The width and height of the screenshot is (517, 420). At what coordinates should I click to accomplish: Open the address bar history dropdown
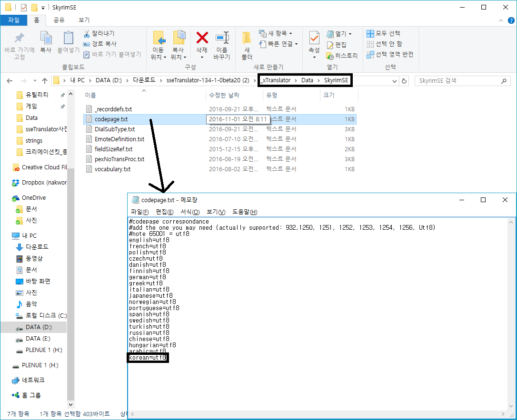(395, 81)
